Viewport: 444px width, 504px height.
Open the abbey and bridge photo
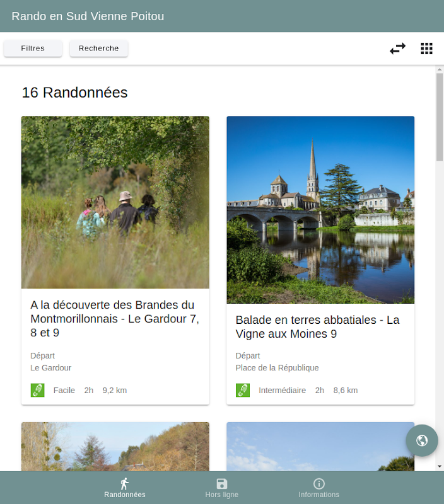[x=320, y=210]
